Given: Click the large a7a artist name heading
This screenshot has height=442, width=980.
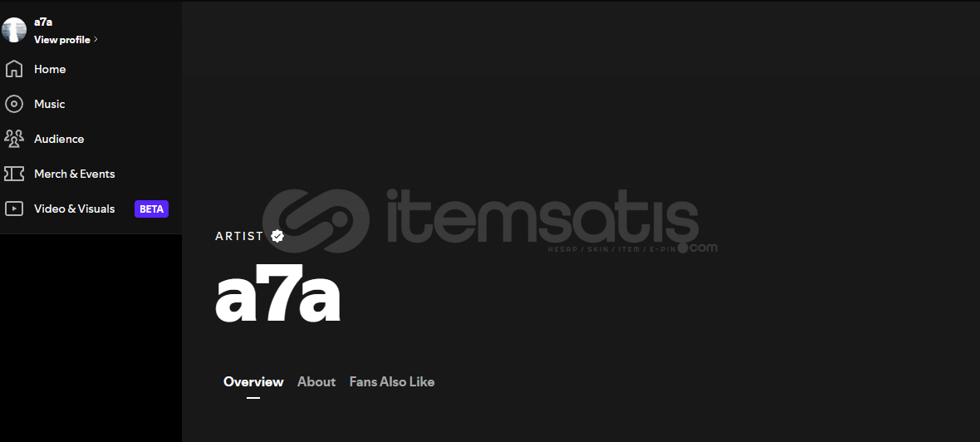Looking at the screenshot, I should click(x=278, y=292).
